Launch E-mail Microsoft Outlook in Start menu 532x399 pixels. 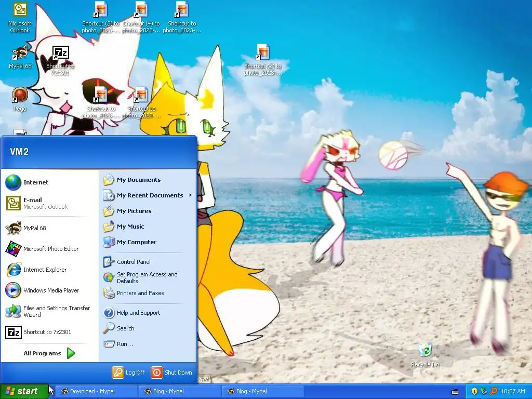pyautogui.click(x=49, y=203)
